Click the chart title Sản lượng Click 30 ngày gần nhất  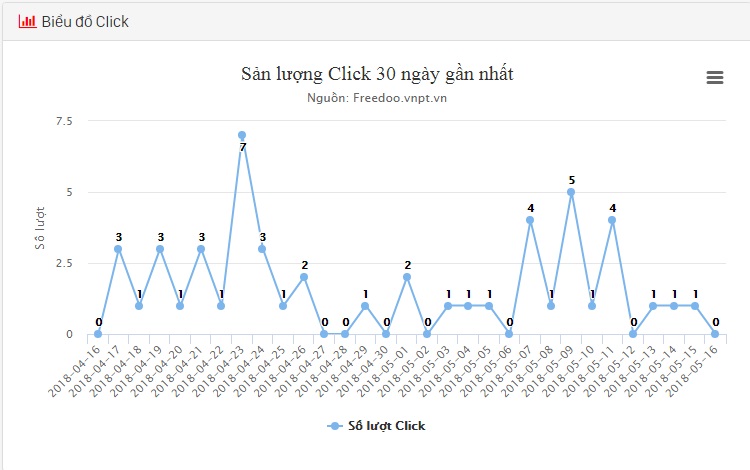(x=378, y=74)
